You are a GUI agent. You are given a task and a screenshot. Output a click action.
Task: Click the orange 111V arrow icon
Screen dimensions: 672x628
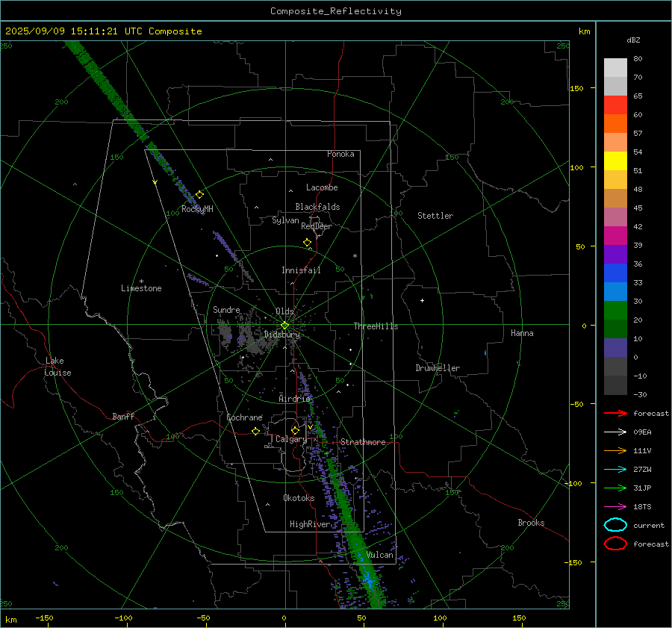tap(615, 450)
